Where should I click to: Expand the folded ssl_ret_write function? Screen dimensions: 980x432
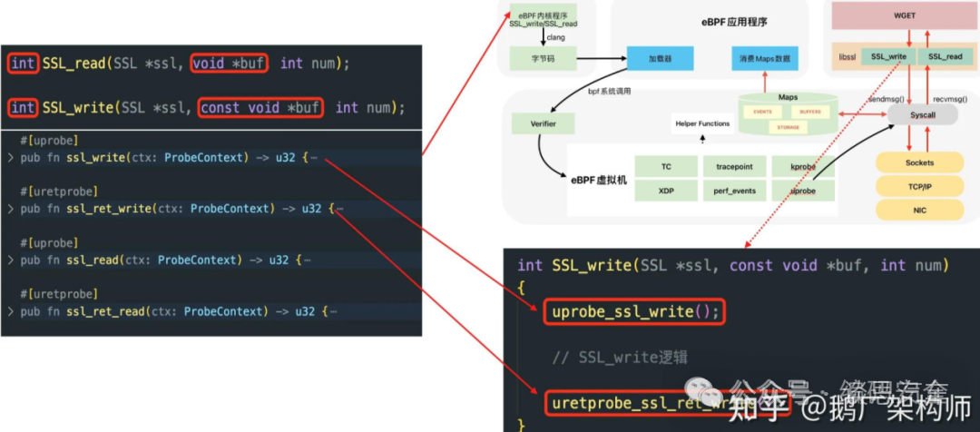tap(10, 209)
